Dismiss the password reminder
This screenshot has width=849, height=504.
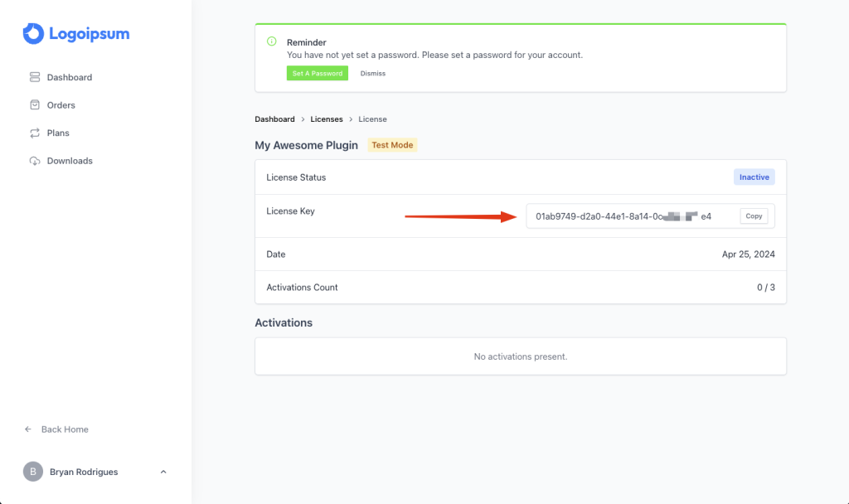point(373,74)
